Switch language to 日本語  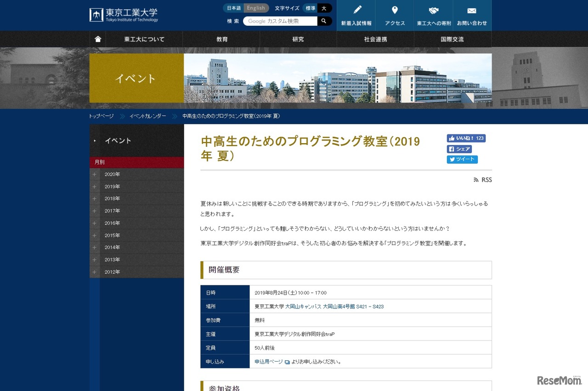[234, 8]
